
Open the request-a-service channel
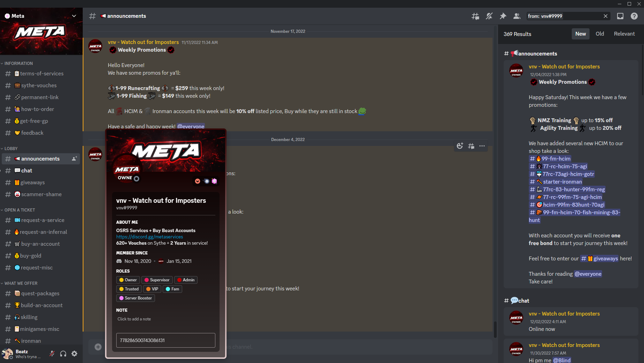pyautogui.click(x=41, y=220)
